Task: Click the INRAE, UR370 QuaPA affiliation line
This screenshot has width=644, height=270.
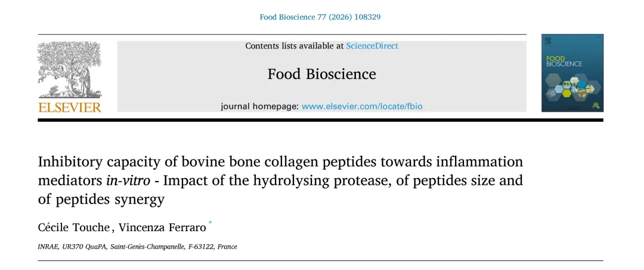Action: (137, 247)
